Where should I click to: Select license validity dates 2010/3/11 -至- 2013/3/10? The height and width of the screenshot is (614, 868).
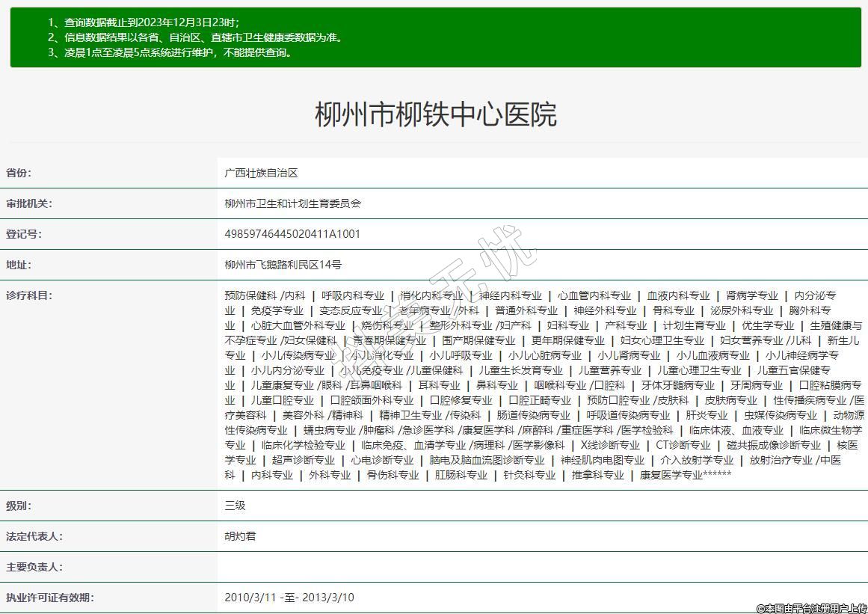(289, 598)
